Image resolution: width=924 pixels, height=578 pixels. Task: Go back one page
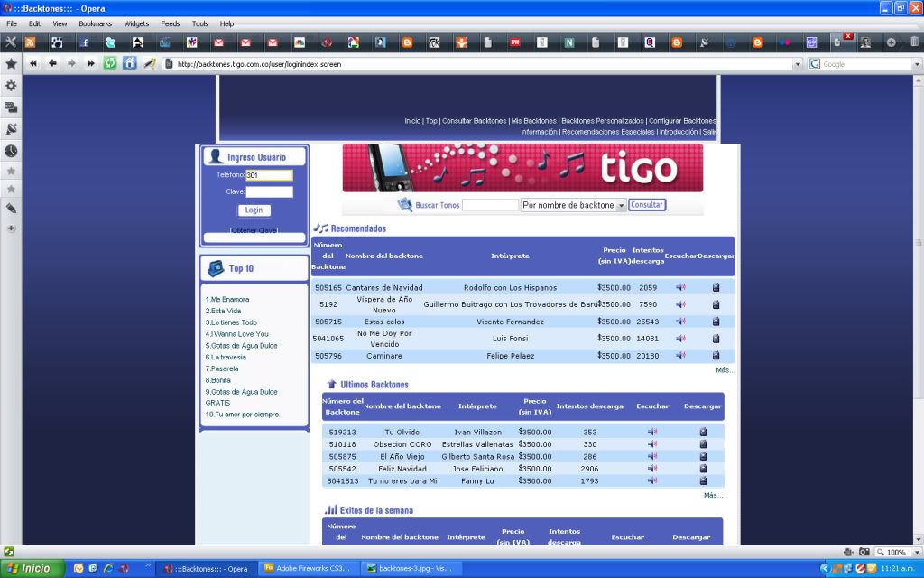52,63
